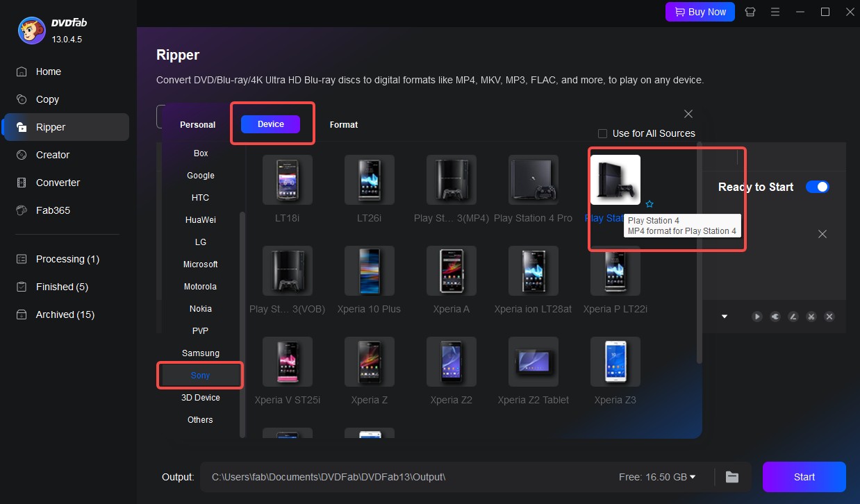Expand the white dropdown arrow in task row
This screenshot has width=860, height=504.
coord(725,317)
